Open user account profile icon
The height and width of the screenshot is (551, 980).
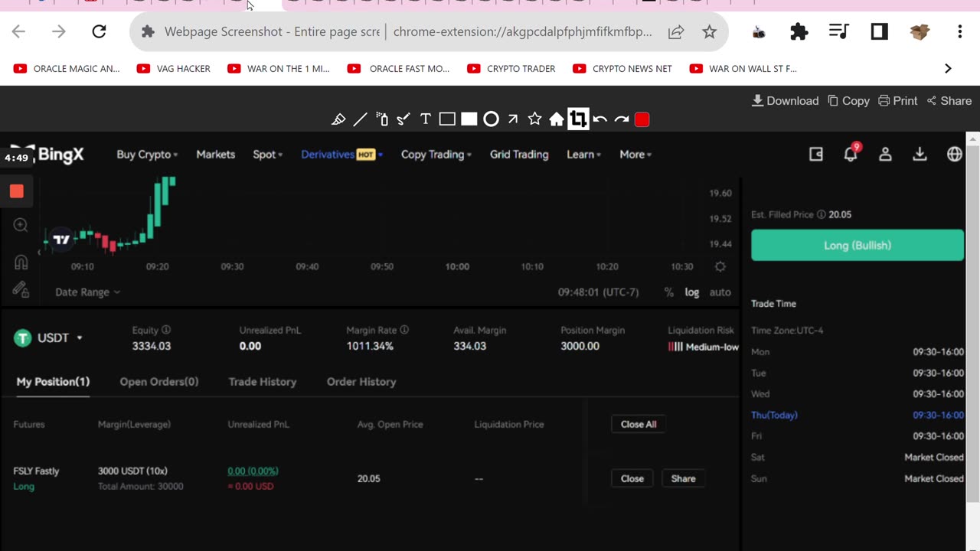(x=885, y=155)
